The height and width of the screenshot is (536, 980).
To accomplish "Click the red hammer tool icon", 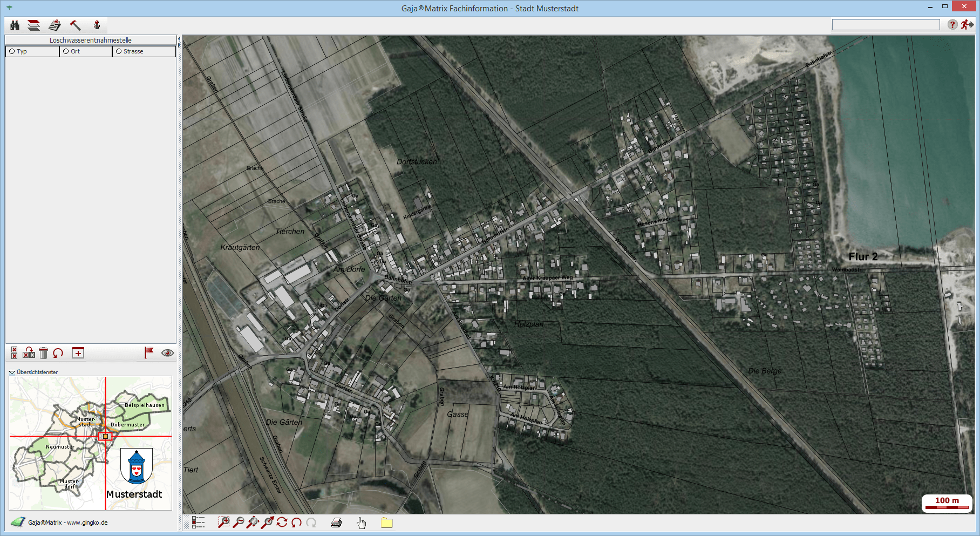I will 75,25.
